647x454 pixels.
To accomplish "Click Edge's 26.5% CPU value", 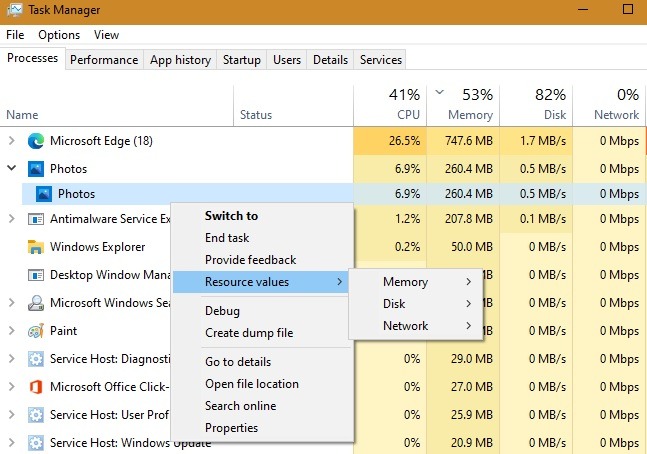I will tap(390, 141).
